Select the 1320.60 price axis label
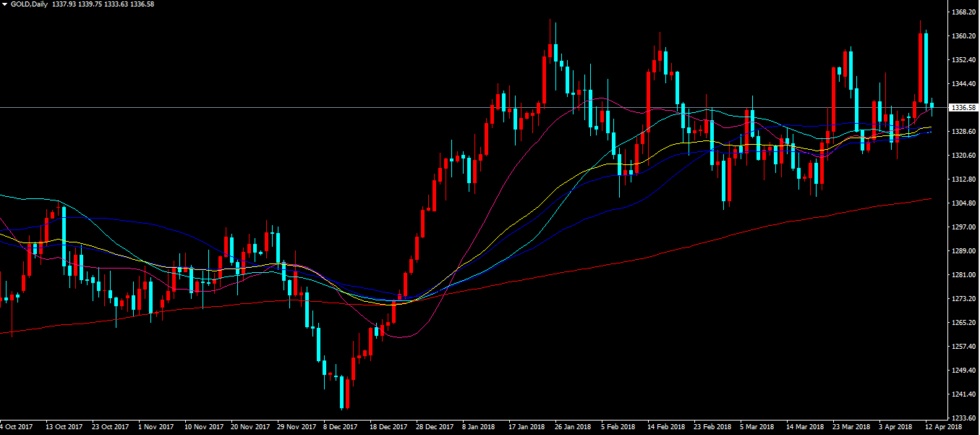This screenshot has height=435, width=980. (965, 156)
